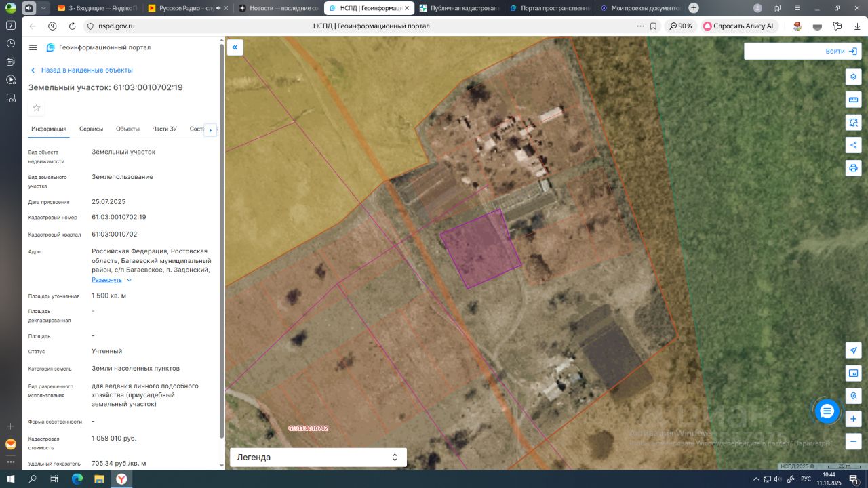The image size is (868, 488).
Task: Switch to Портал пространственных browser tab
Action: [549, 8]
